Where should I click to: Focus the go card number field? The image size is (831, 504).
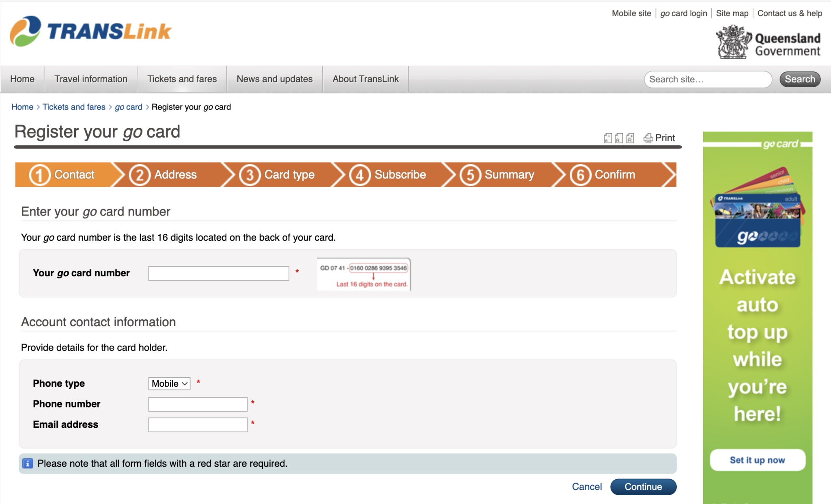pos(219,273)
